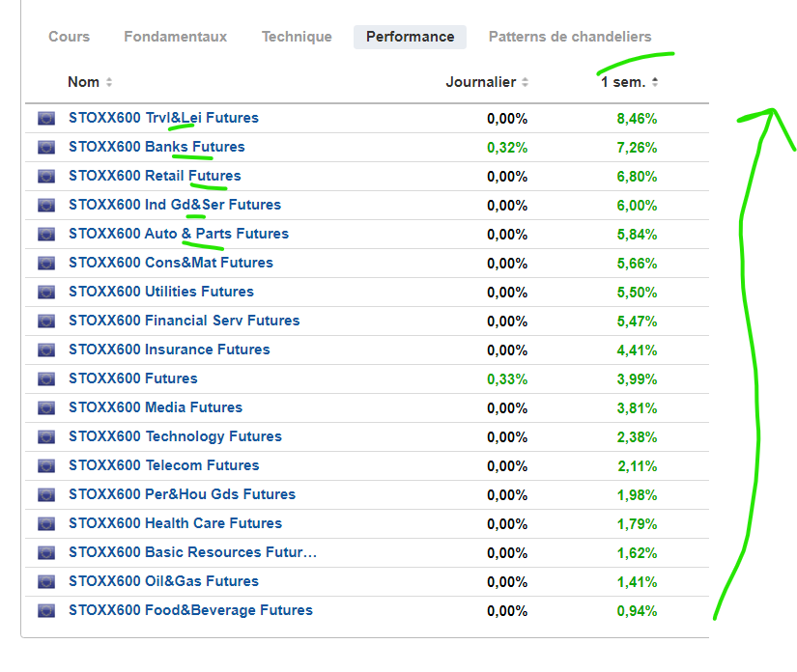
Task: Open STOXX600 Auto & Parts Futures link
Action: (179, 234)
